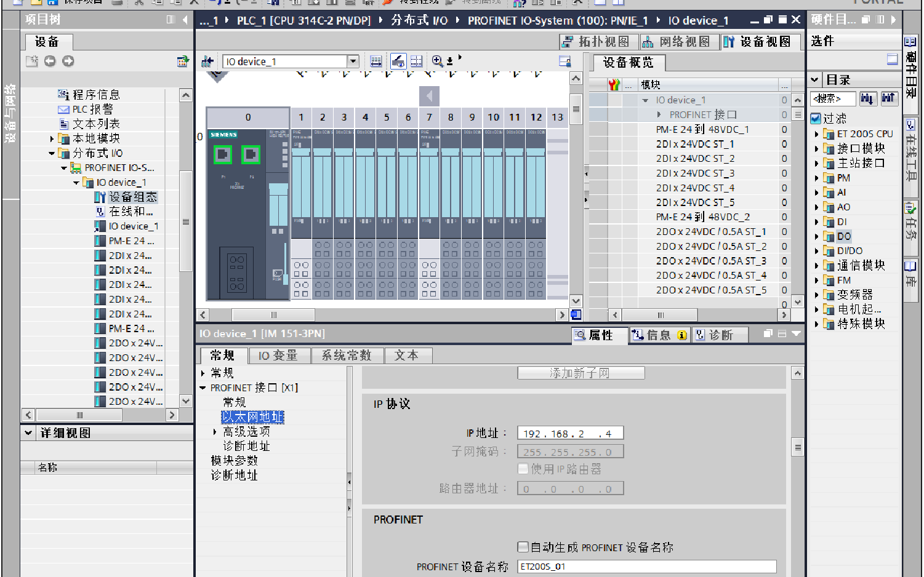Toggle the 使用 IP 路由器 checkbox
This screenshot has height=577, width=924.
point(523,469)
